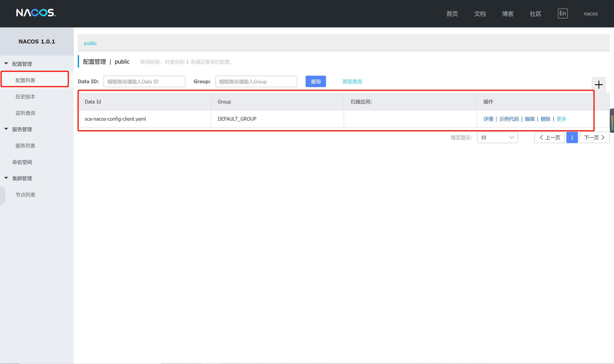Image resolution: width=614 pixels, height=364 pixels.
Task: Open 监听查询 in the sidebar
Action: [x=25, y=113]
